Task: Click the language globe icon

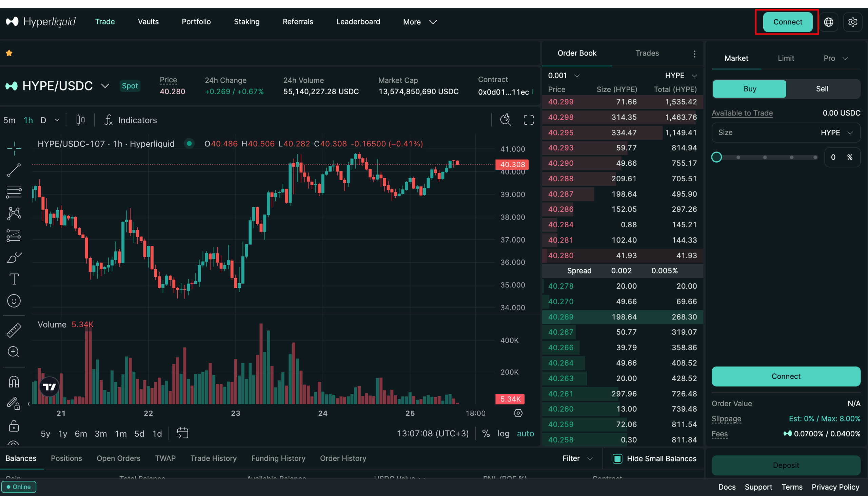Action: tap(828, 22)
